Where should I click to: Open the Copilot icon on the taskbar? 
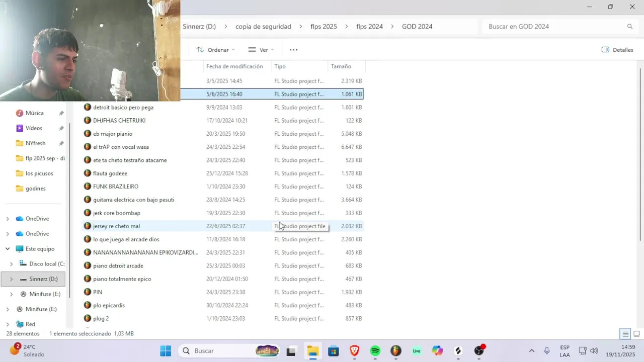[x=437, y=351]
